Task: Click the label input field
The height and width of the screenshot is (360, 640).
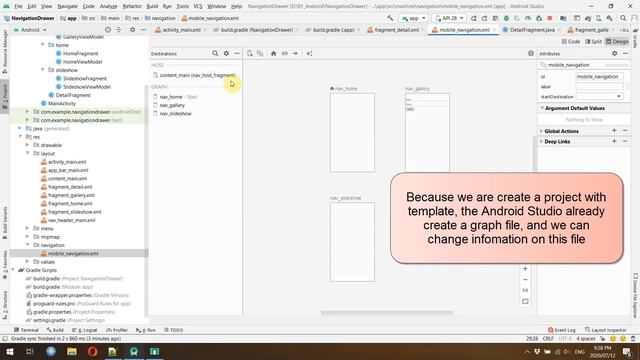Action: pyautogui.click(x=599, y=87)
